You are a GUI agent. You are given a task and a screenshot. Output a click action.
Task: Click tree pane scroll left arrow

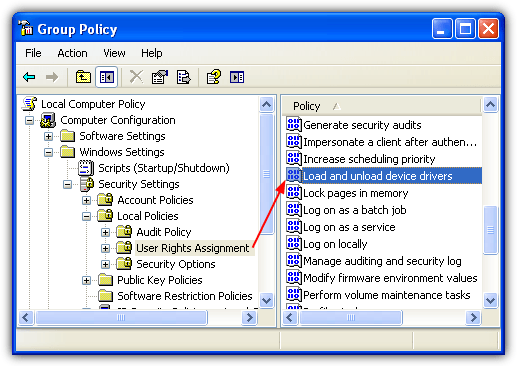pos(26,317)
